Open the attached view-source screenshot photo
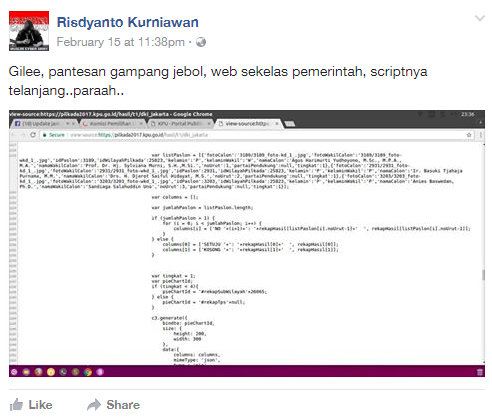Image resolution: width=492 pixels, height=419 pixels. [247, 243]
